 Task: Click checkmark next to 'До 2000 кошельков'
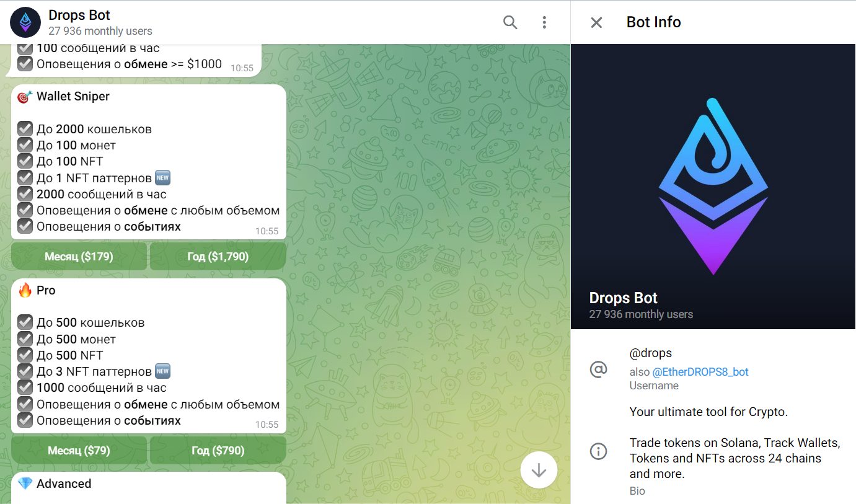25,129
